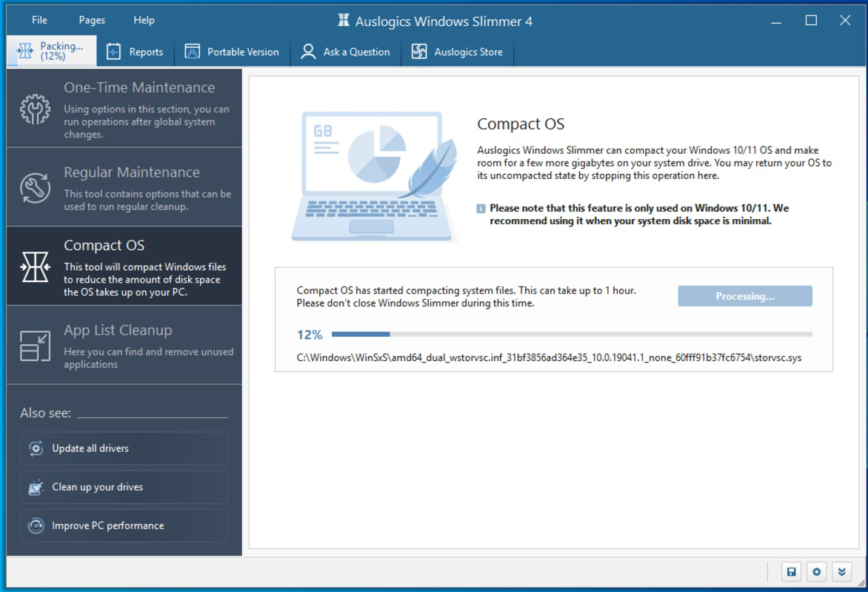Click the compacting progress bar
Image resolution: width=868 pixels, height=592 pixels.
click(x=572, y=334)
